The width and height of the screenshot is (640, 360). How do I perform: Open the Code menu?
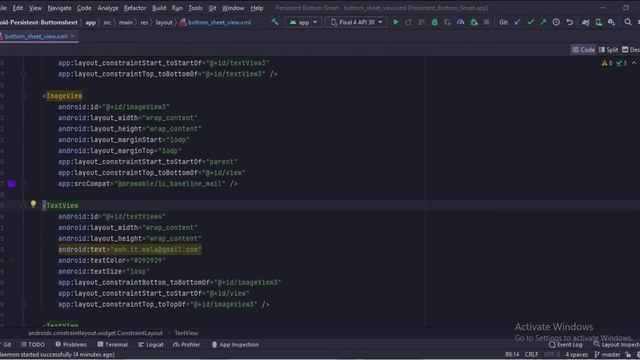coord(84,8)
